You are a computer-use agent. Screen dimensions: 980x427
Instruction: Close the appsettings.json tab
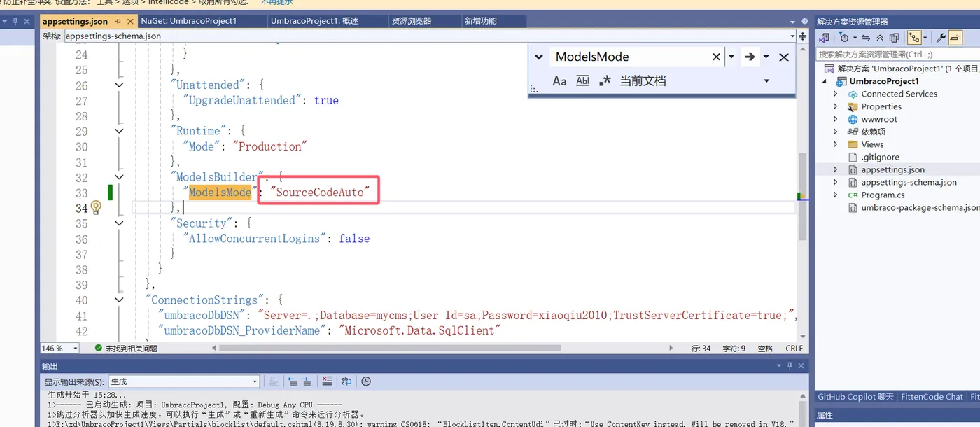[x=131, y=22]
